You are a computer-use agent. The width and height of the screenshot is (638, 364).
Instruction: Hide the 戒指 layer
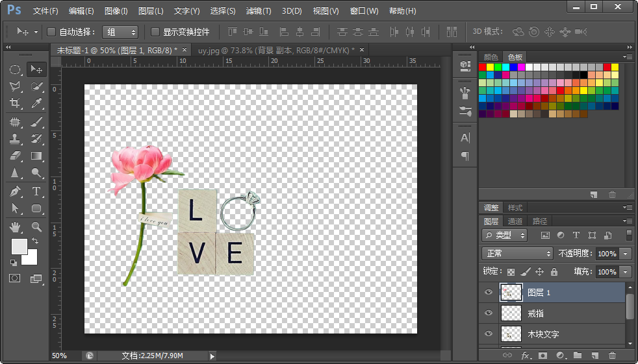[489, 313]
